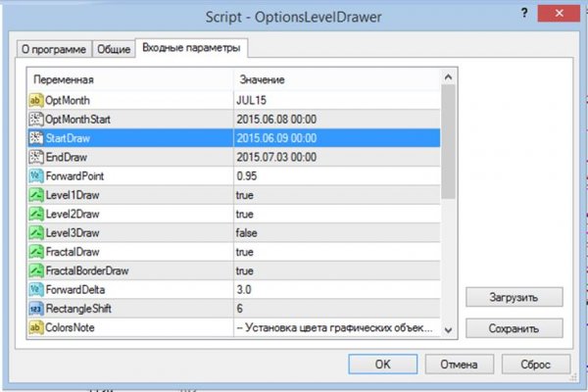
Task: Click the datetime icon beside EndDraw
Action: pyautogui.click(x=37, y=157)
